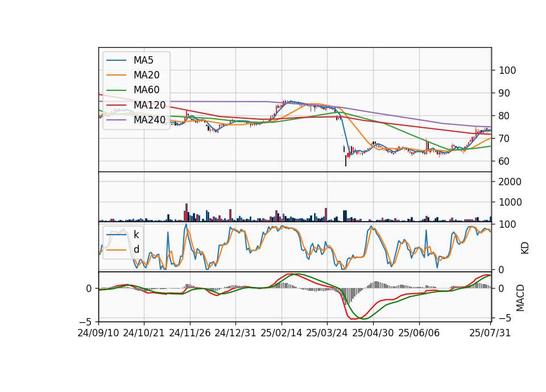
Task: Click the blue MA5 legend line sample
Action: (116, 60)
